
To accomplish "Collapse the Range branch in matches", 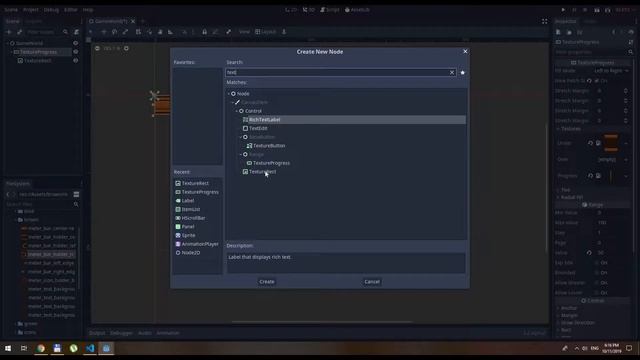I will tap(241, 154).
